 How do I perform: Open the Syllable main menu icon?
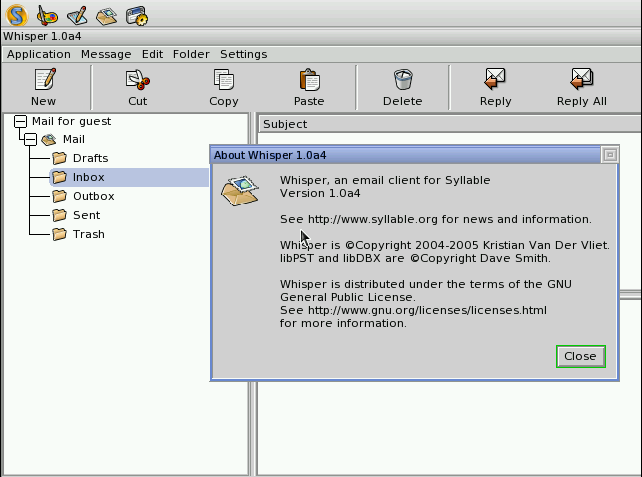(17, 15)
